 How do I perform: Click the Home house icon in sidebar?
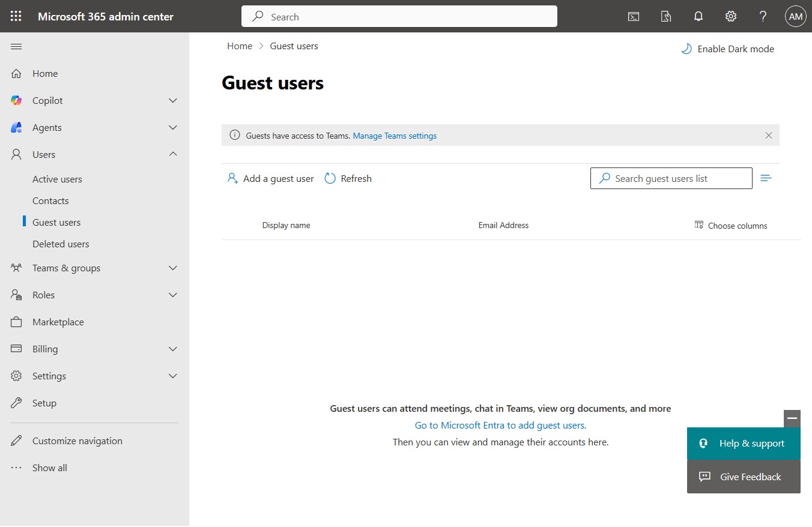[x=16, y=74]
